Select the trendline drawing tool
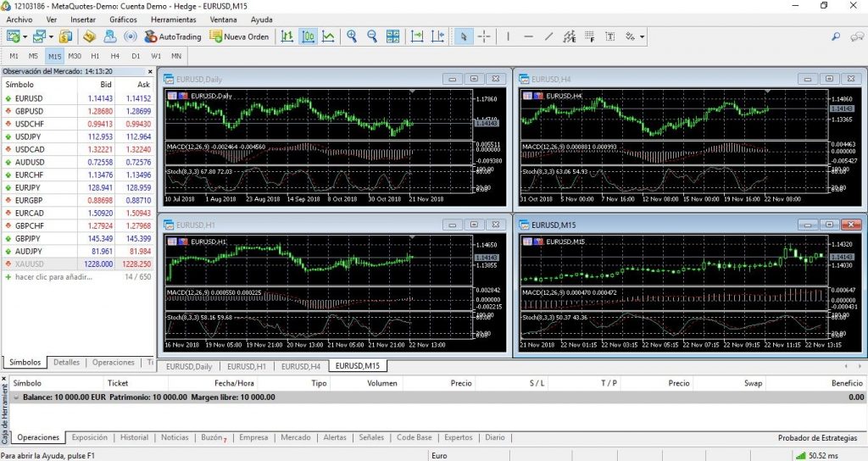 coord(548,36)
